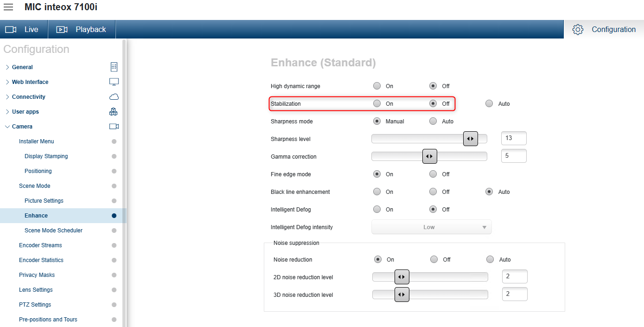Viewport: 644px width, 327px height.
Task: Click the status dot beside Display Stamping
Action: click(114, 156)
